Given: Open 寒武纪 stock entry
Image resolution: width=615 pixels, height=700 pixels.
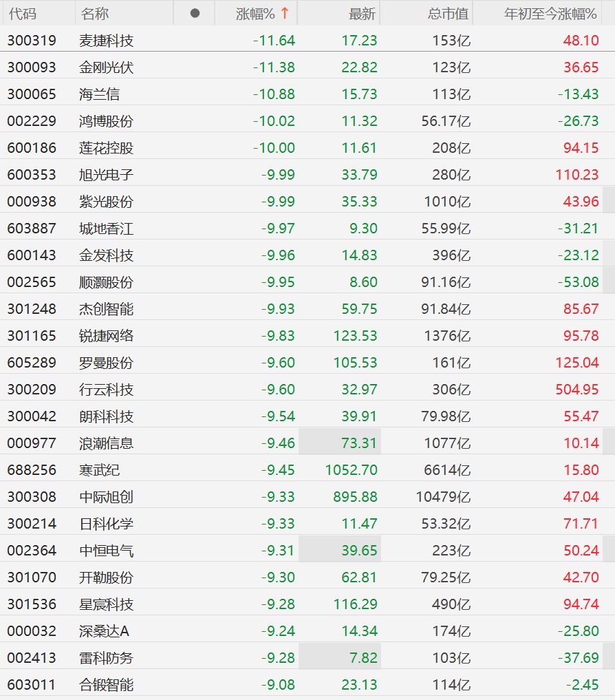Looking at the screenshot, I should [x=307, y=469].
